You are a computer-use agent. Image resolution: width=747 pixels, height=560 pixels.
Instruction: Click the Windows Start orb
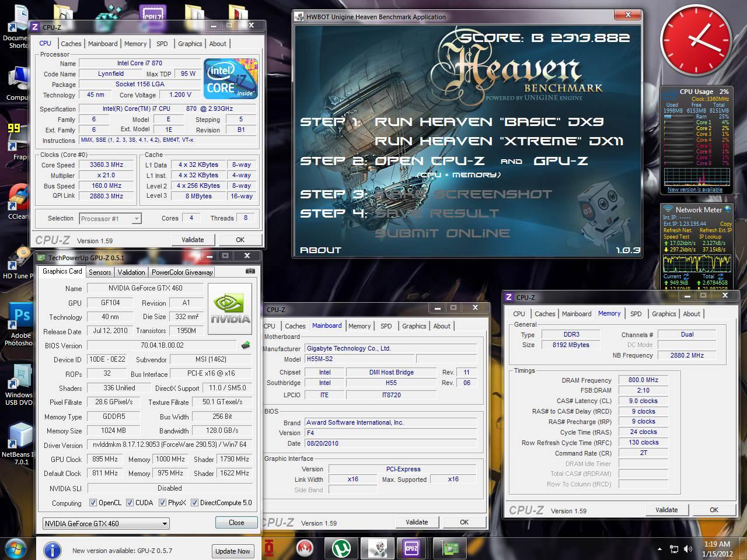point(16,549)
